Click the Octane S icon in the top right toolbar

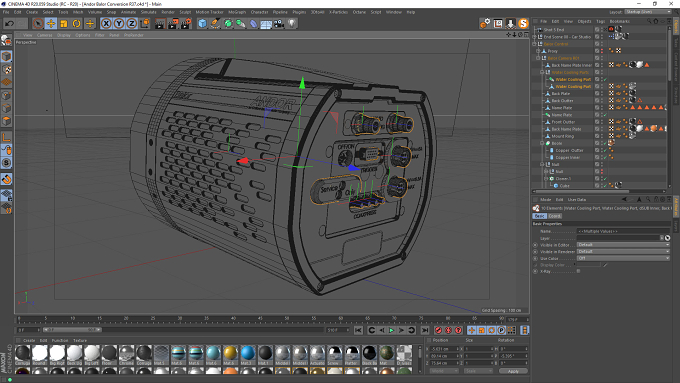pos(523,23)
